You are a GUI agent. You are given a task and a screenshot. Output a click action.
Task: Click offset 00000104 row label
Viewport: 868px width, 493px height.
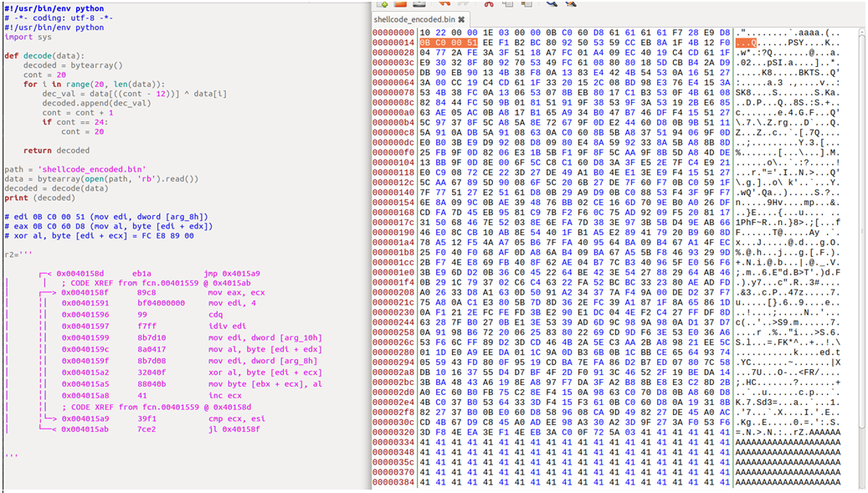(x=393, y=162)
